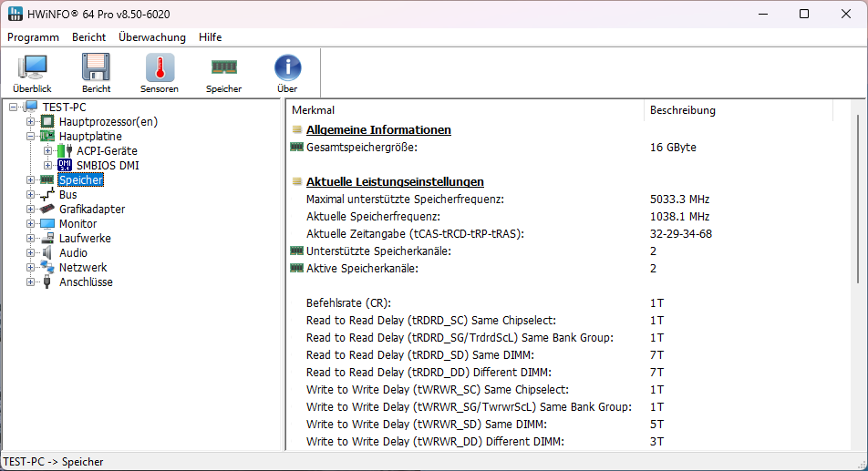Expand the SMBIOS DMI node
Screen dimensions: 868x471
pyautogui.click(x=47, y=165)
